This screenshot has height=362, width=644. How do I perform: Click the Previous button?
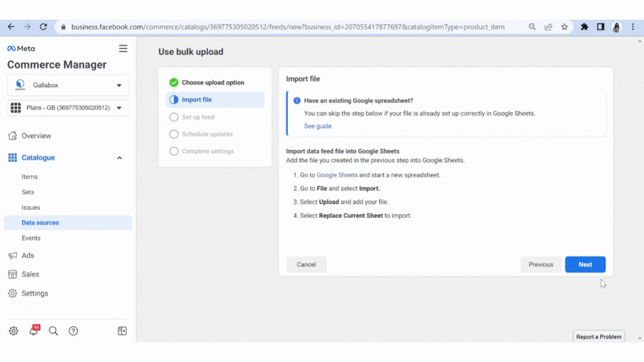coord(541,265)
